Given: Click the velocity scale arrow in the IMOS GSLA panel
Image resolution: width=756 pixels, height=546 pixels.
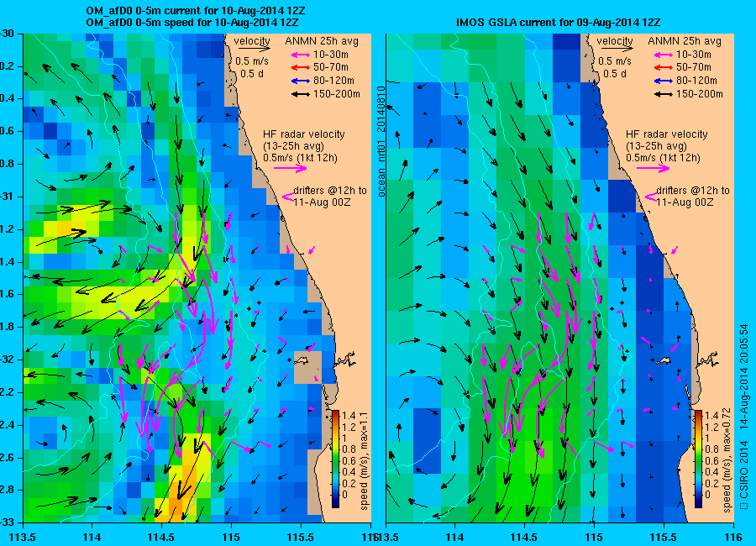Looking at the screenshot, I should click(617, 49).
